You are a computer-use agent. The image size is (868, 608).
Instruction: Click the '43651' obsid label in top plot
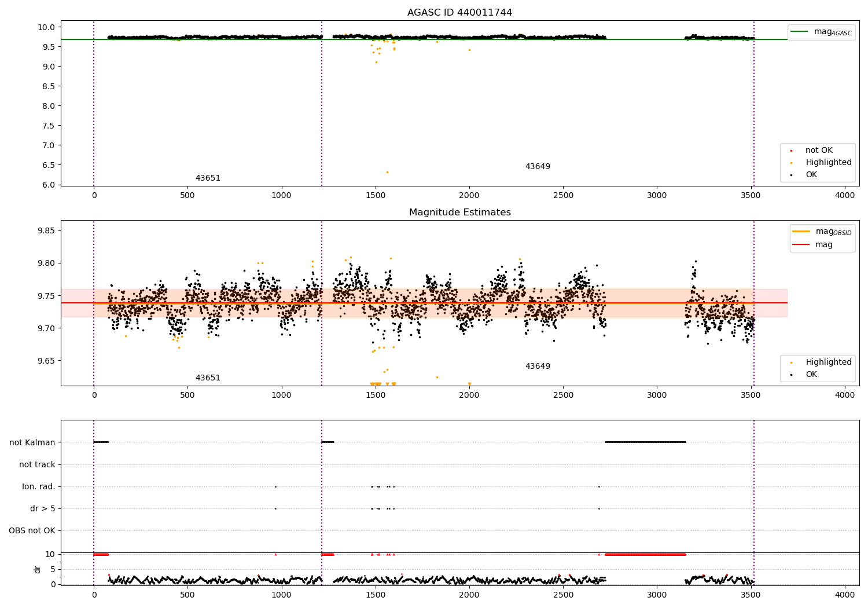click(208, 178)
